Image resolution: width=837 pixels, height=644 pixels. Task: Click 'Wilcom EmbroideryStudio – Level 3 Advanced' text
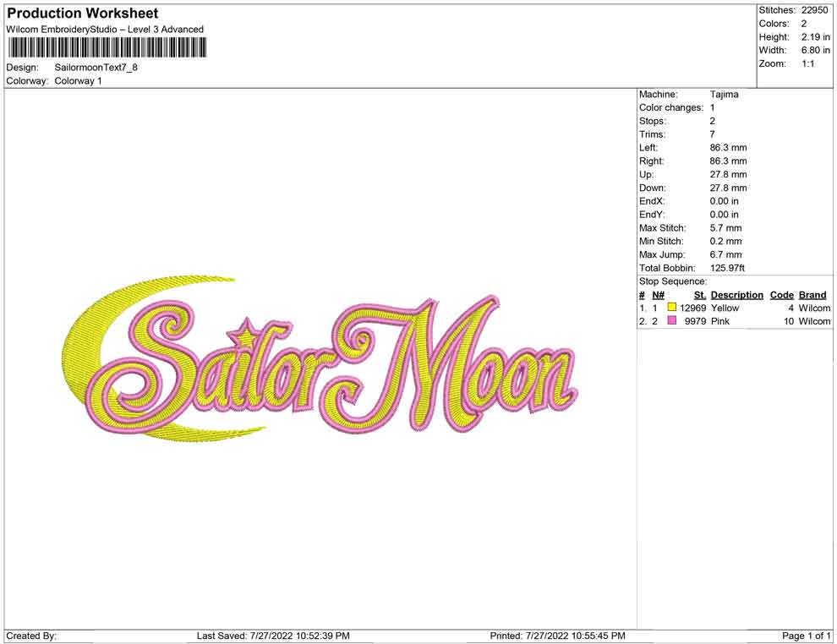(105, 30)
